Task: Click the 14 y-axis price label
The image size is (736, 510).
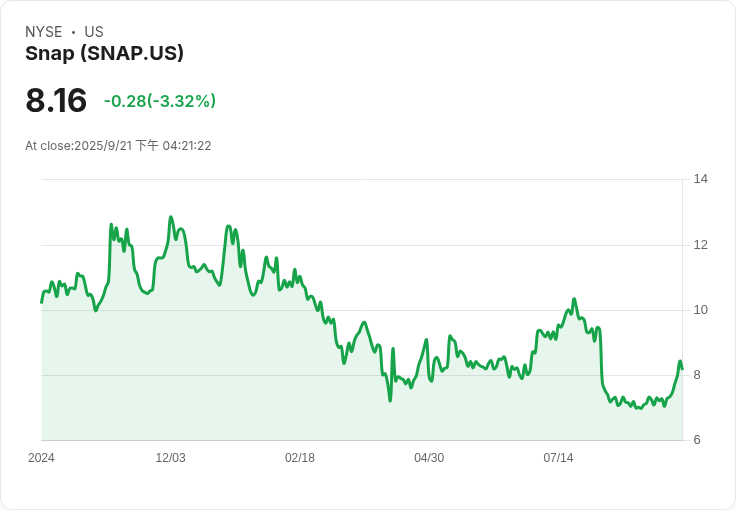Action: (701, 179)
